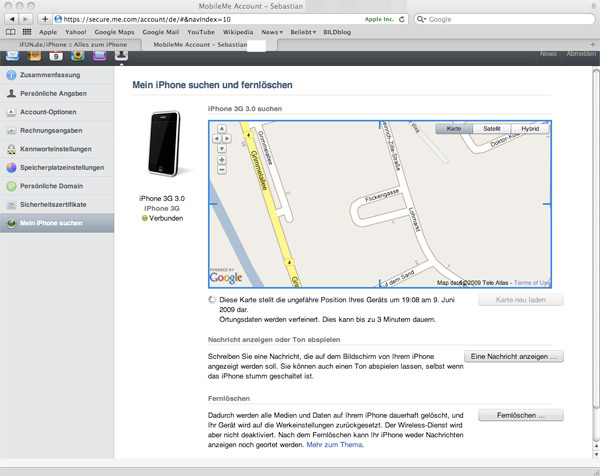Open Terms of Use map link
This screenshot has height=476, width=600.
point(532,283)
